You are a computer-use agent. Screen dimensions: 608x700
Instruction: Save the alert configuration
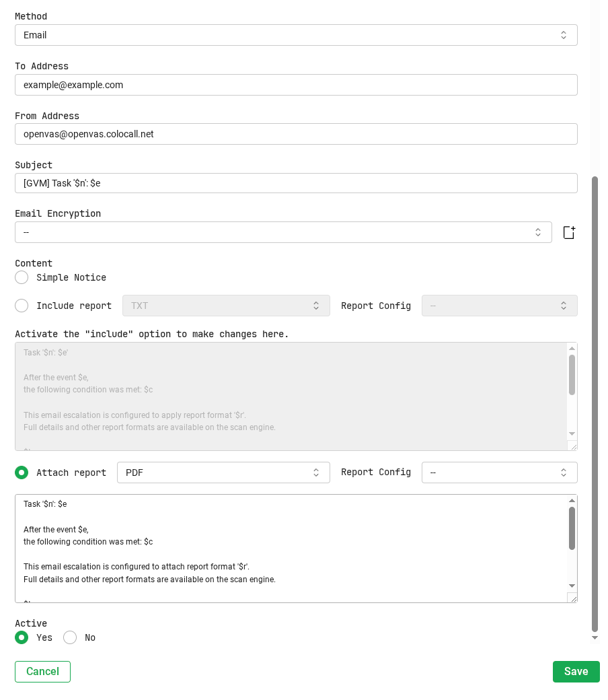click(x=576, y=671)
